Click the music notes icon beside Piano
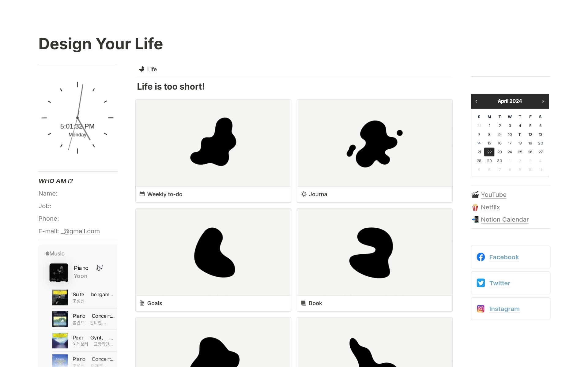Screen dimensions: 588x367 point(100,268)
